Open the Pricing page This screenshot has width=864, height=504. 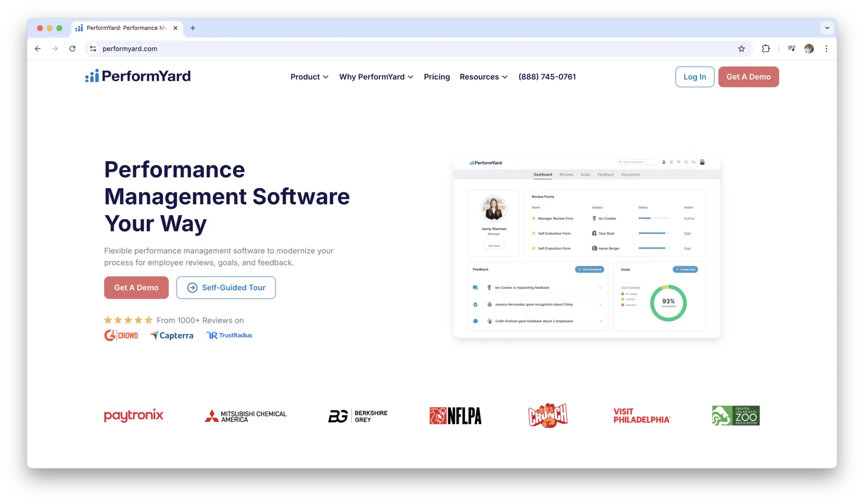tap(437, 77)
